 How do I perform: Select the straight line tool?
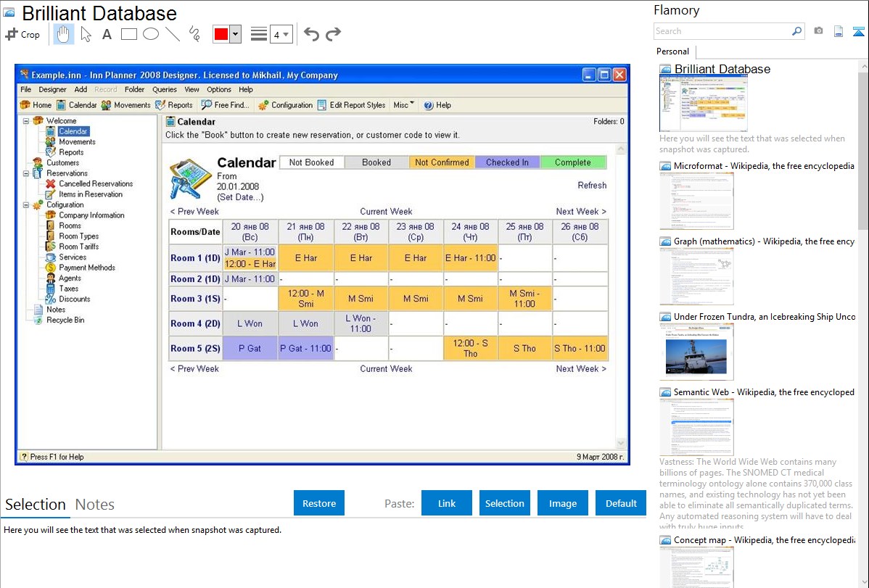coord(173,34)
